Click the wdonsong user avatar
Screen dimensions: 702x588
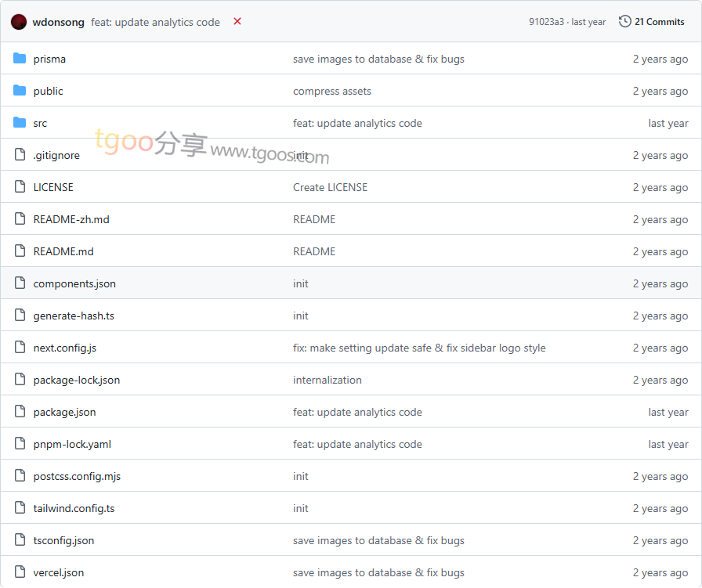19,22
